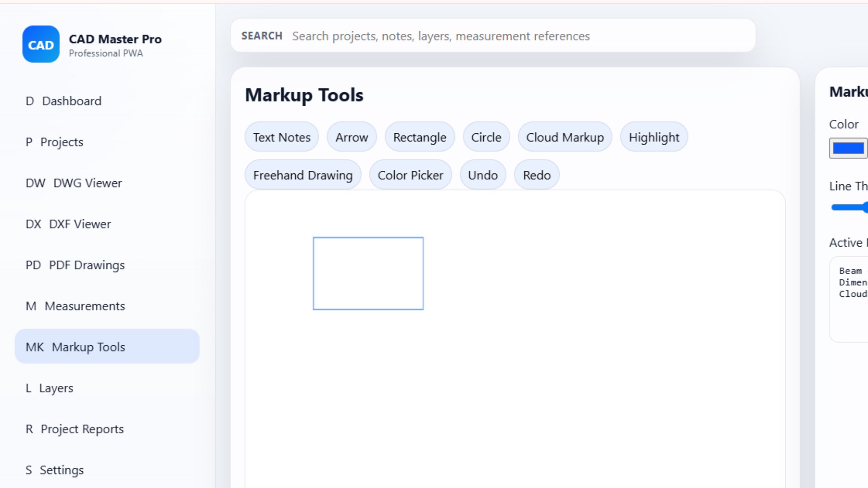Open the Color Picker tool
Screen dimensions: 868x488
[x=410, y=175]
